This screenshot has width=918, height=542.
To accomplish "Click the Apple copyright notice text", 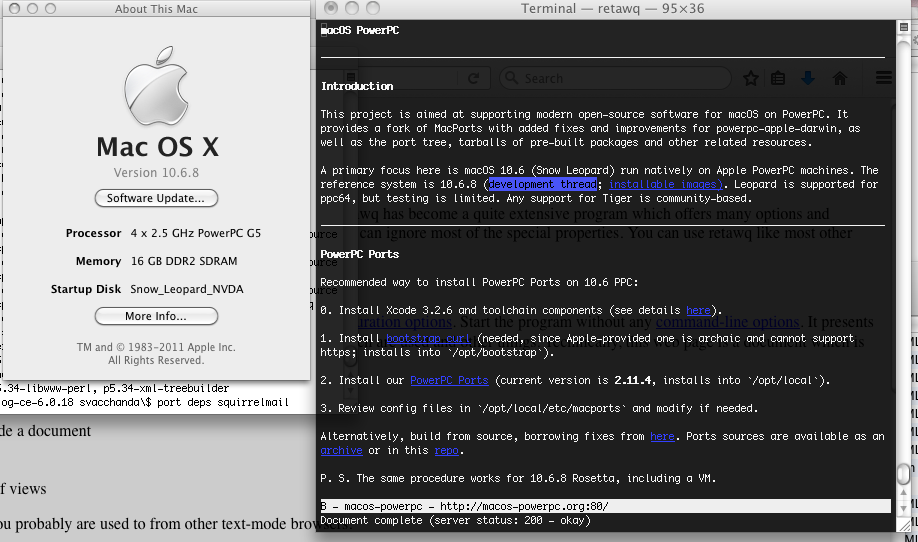I will coord(156,354).
